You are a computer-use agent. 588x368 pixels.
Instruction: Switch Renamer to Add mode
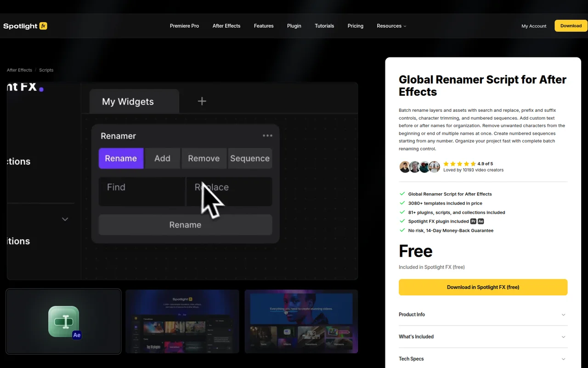(163, 158)
